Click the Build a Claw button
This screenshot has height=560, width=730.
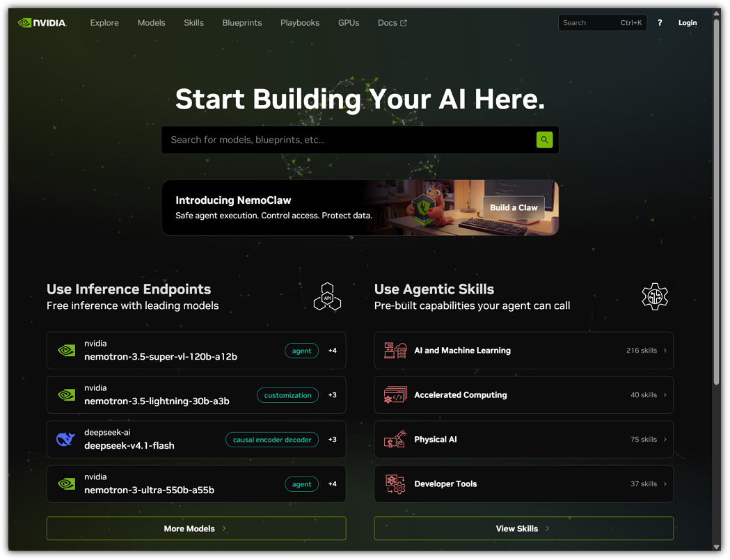tap(514, 207)
